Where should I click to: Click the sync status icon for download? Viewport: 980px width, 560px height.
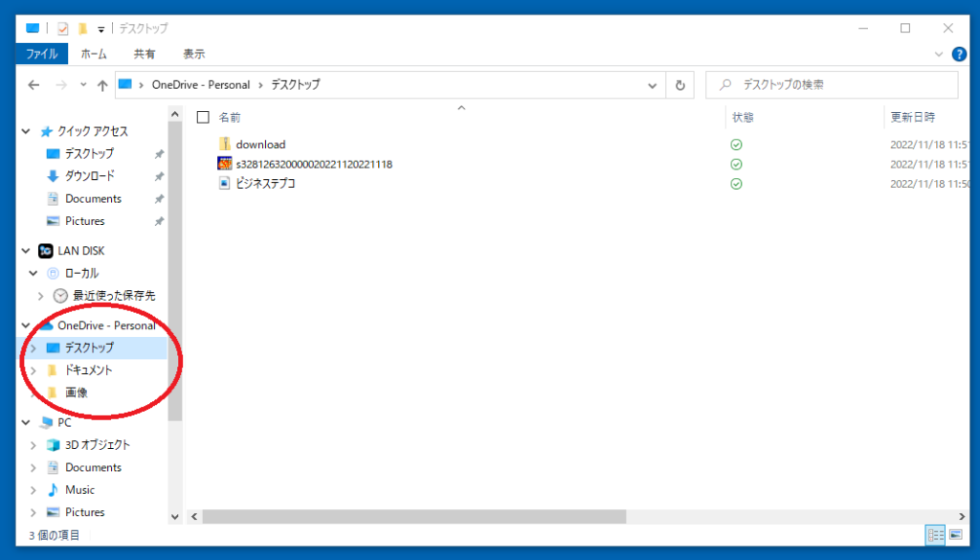736,145
